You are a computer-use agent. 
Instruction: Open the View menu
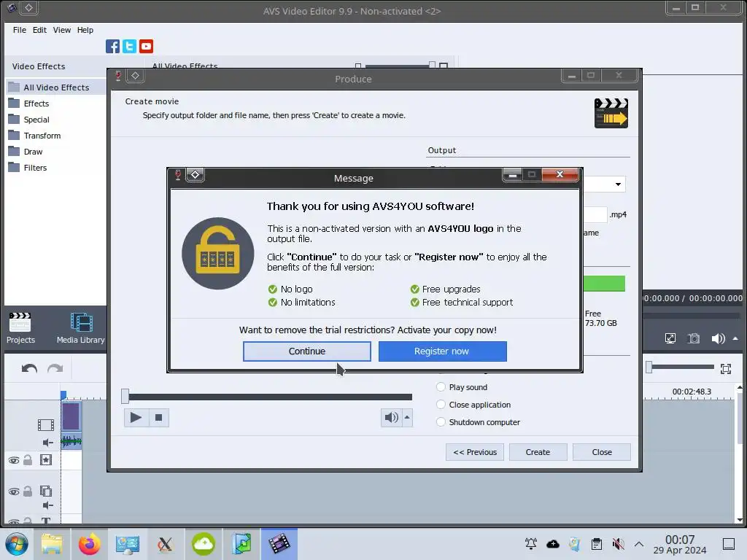coord(62,30)
